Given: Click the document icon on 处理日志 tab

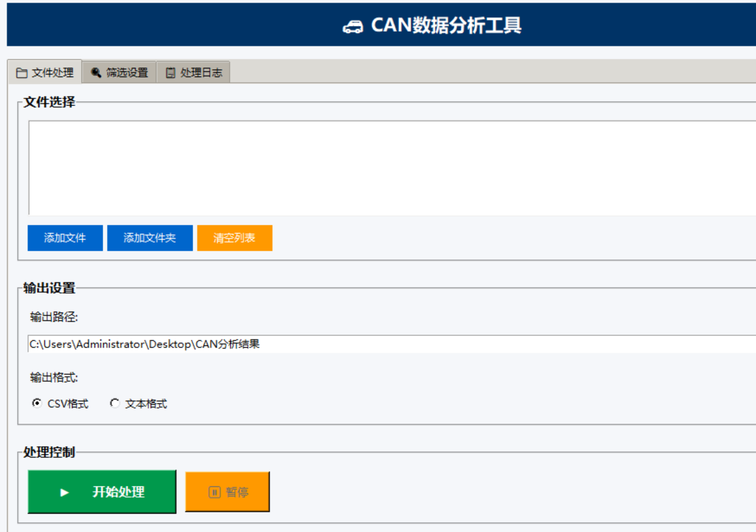Looking at the screenshot, I should pyautogui.click(x=171, y=74).
